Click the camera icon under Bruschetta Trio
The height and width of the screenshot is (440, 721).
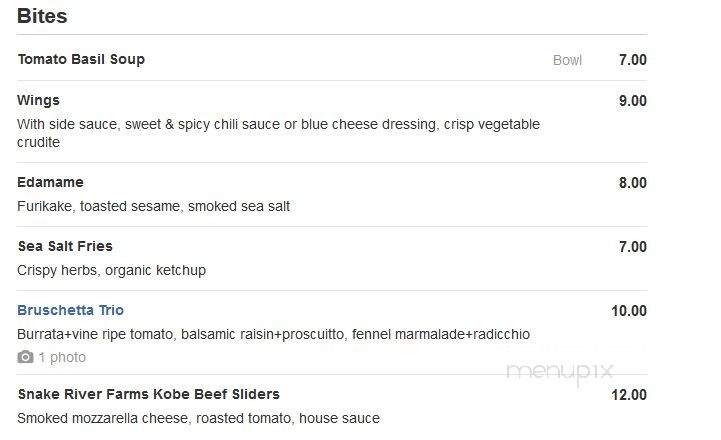[x=25, y=357]
